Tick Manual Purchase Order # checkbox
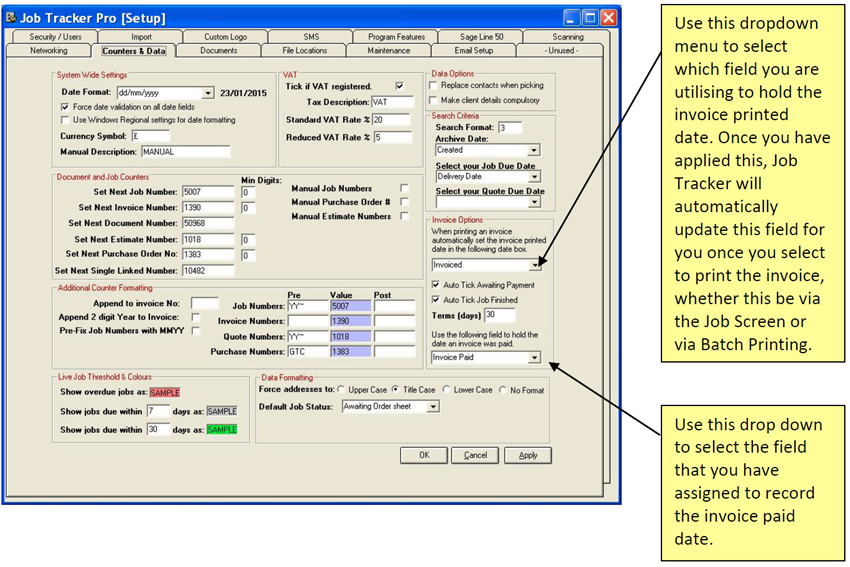Viewport: 850px width, 567px height. [x=404, y=202]
